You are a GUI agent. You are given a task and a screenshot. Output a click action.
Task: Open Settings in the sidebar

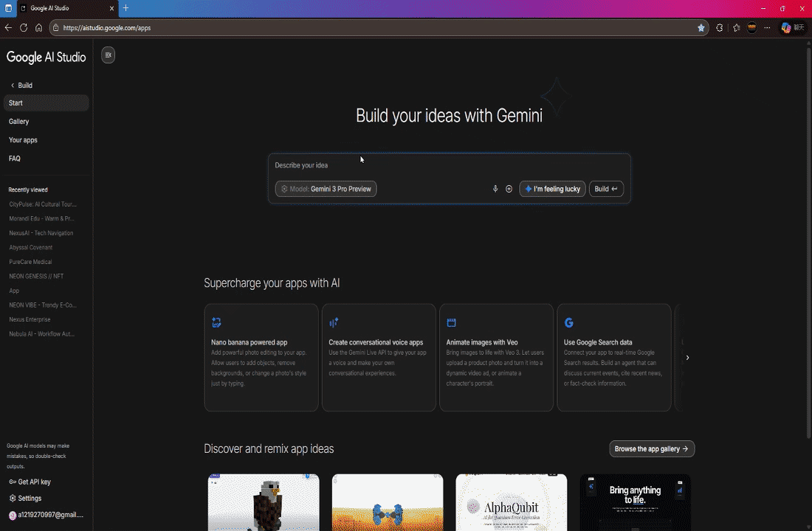click(25, 499)
